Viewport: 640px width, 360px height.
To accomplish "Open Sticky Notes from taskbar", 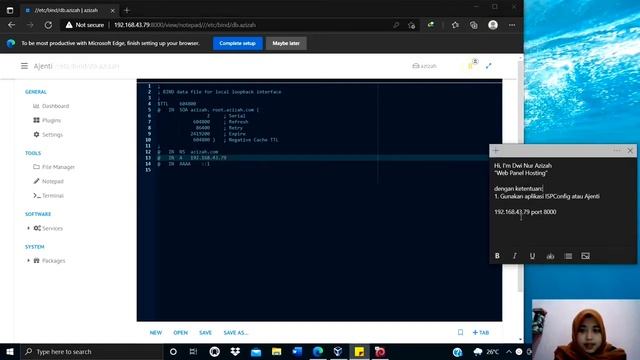I will (x=359, y=351).
